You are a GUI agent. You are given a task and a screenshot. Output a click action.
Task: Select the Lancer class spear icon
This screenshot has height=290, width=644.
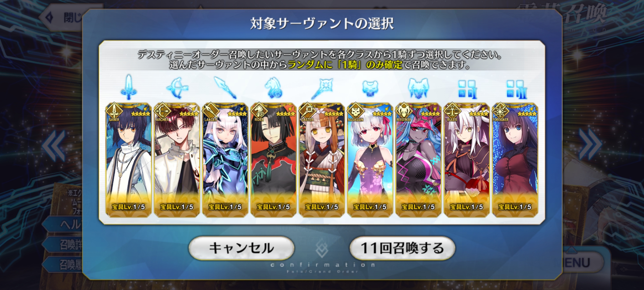[225, 88]
